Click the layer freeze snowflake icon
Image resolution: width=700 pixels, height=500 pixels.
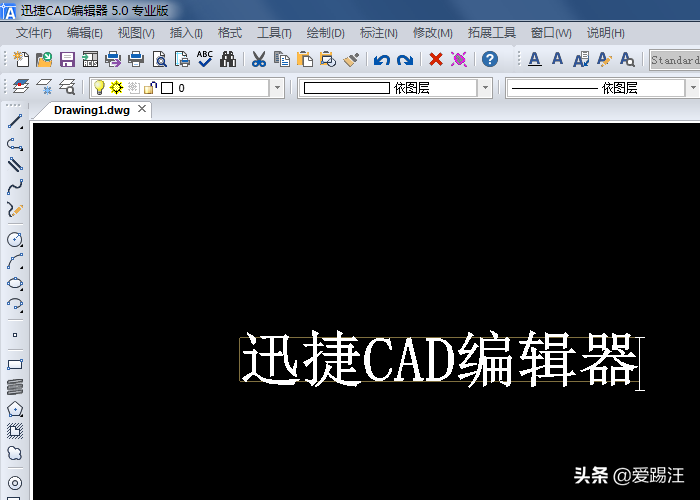pos(44,86)
